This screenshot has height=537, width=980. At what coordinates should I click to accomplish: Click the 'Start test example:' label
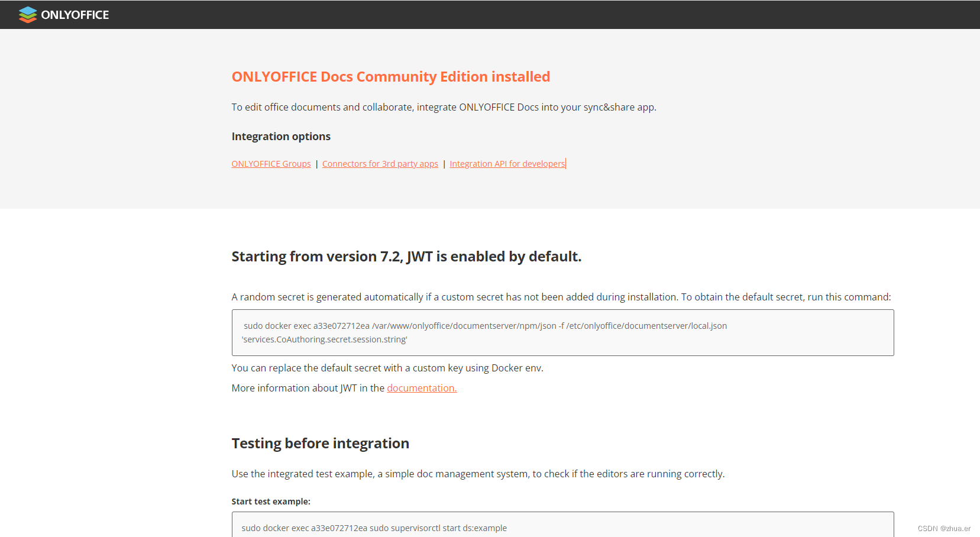click(x=271, y=502)
